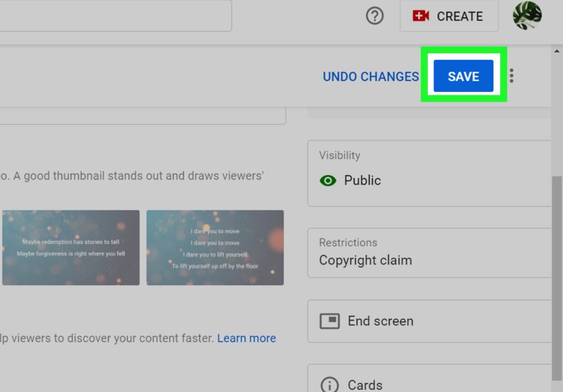The image size is (563, 392).
Task: Follow the Learn more link
Action: tap(246, 338)
